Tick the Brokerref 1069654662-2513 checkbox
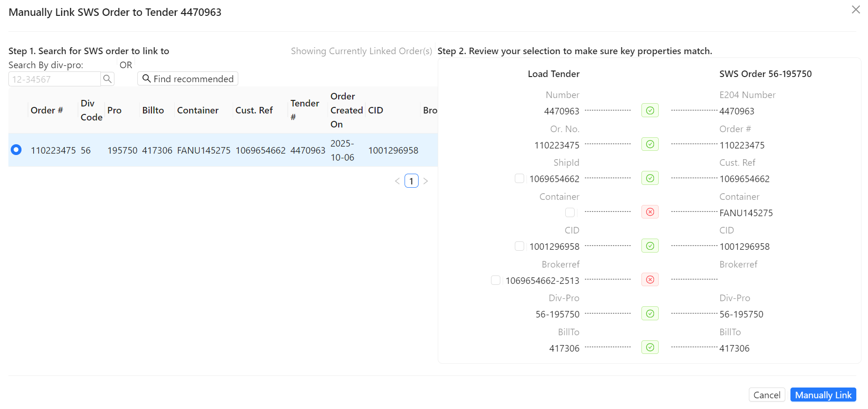The width and height of the screenshot is (868, 409). click(495, 280)
